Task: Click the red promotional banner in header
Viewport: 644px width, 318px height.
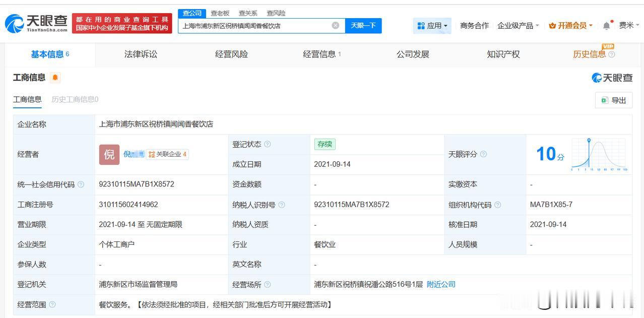Action: pyautogui.click(x=122, y=23)
